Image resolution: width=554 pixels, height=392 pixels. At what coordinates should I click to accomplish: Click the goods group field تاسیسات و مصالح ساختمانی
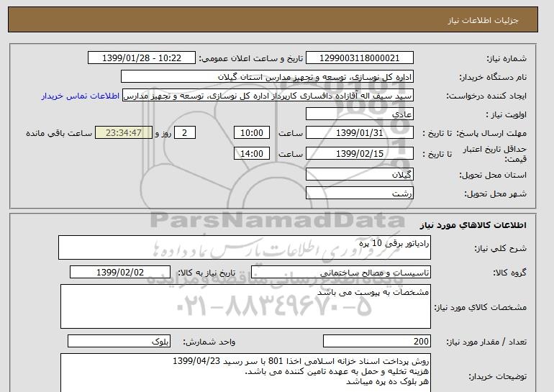pos(341,273)
